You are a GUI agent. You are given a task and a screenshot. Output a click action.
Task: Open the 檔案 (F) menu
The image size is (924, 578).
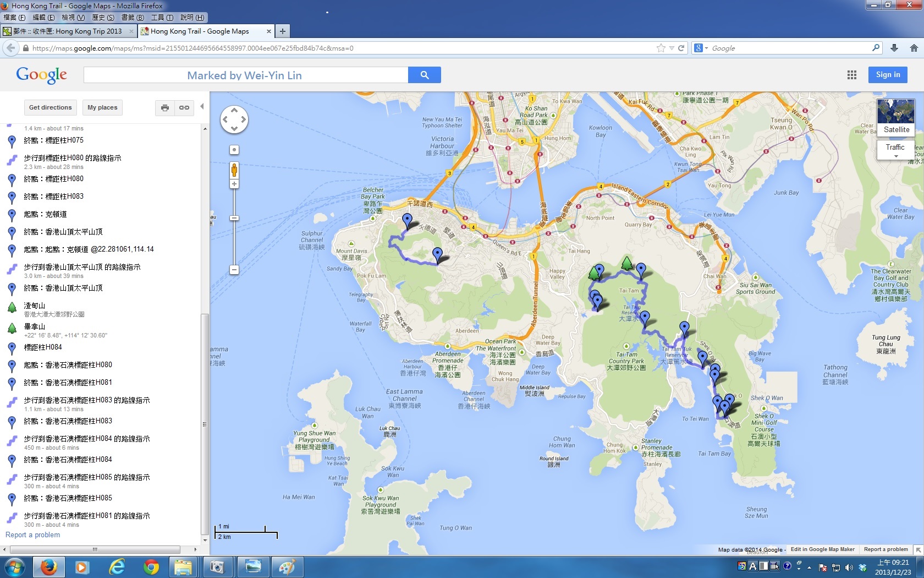click(15, 18)
